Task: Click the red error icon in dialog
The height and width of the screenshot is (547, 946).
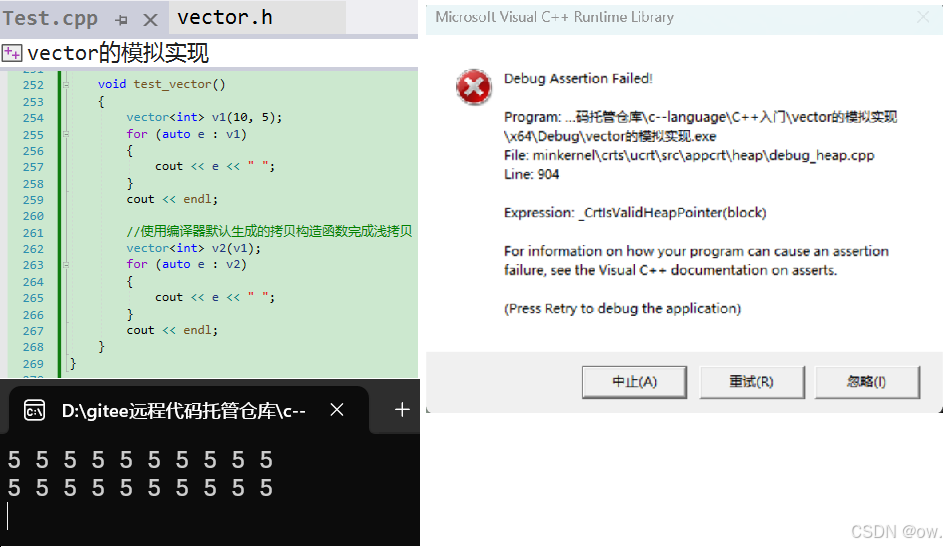Action: [474, 87]
